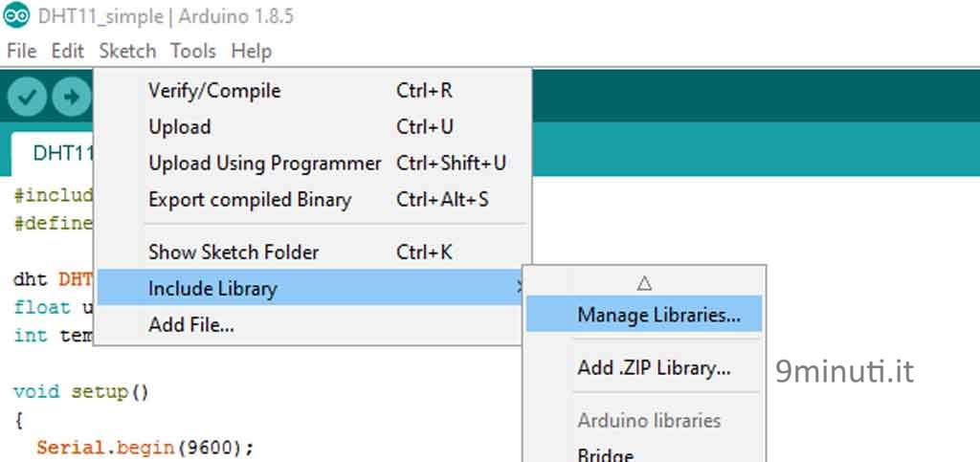Switch to the DHT11 sketch tab

[54, 153]
